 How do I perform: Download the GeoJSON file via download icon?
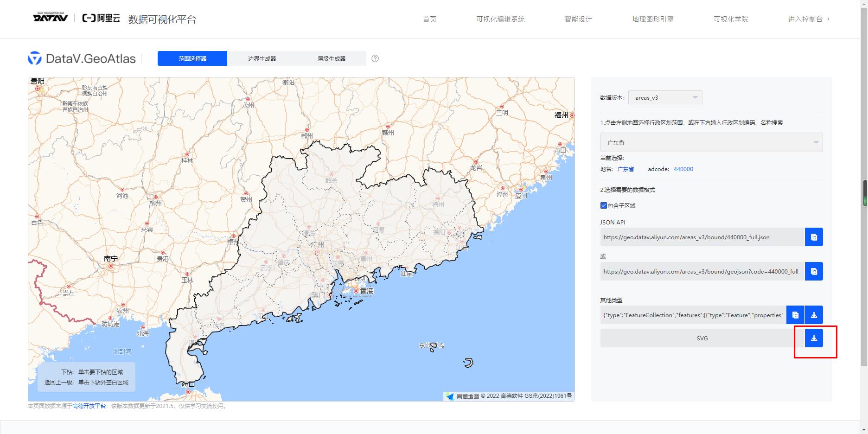coord(813,314)
